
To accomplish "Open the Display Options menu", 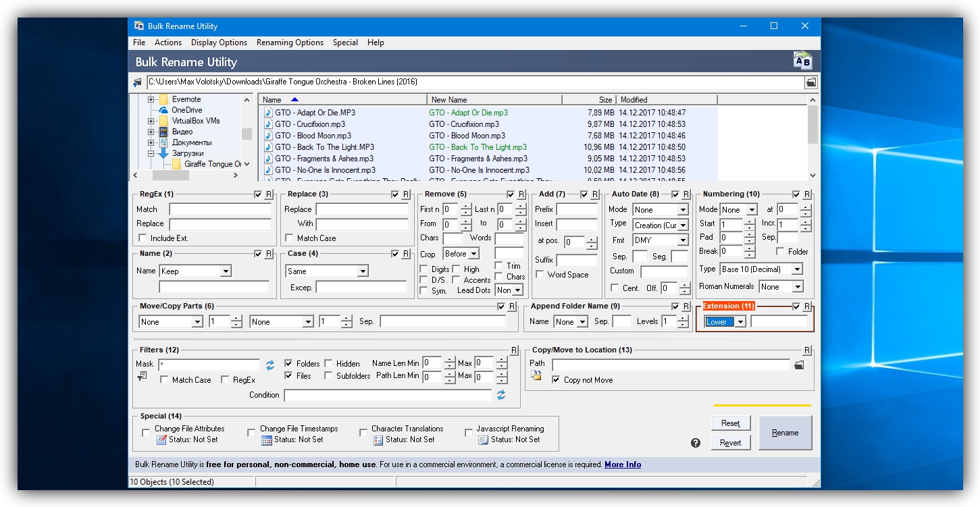I will [x=219, y=43].
